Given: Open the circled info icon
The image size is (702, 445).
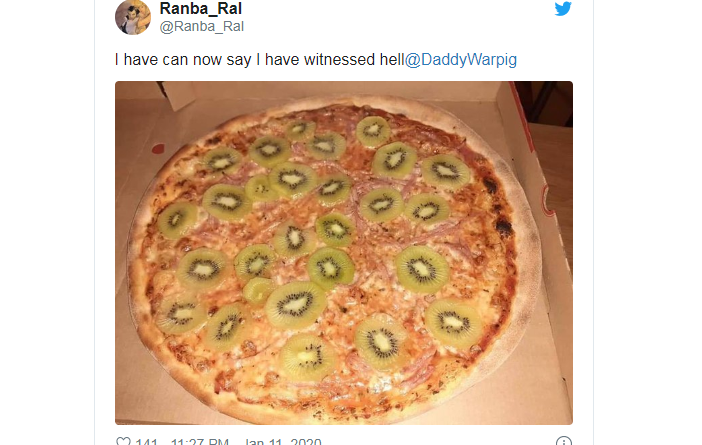Looking at the screenshot, I should (x=564, y=441).
